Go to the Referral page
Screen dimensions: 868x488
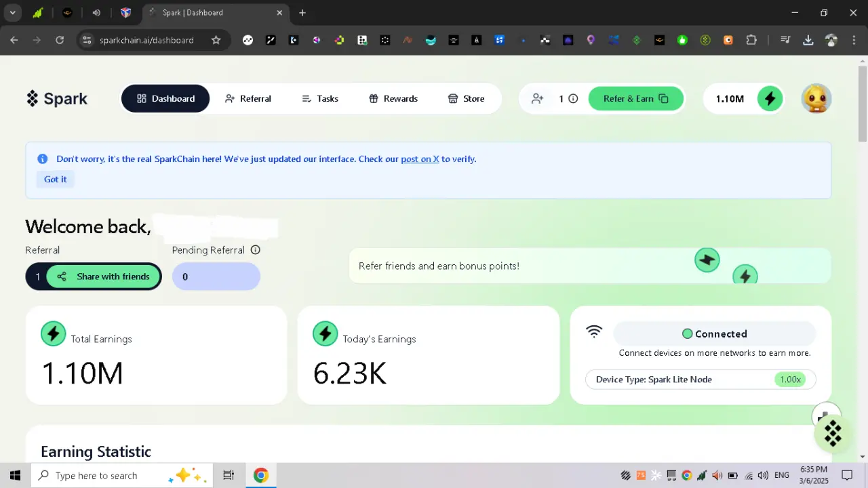(248, 98)
